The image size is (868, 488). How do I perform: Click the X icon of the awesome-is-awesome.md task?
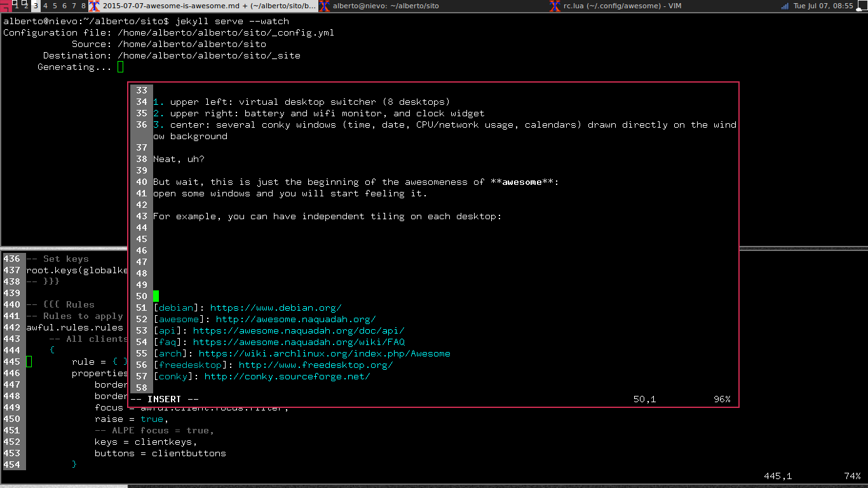(x=94, y=6)
